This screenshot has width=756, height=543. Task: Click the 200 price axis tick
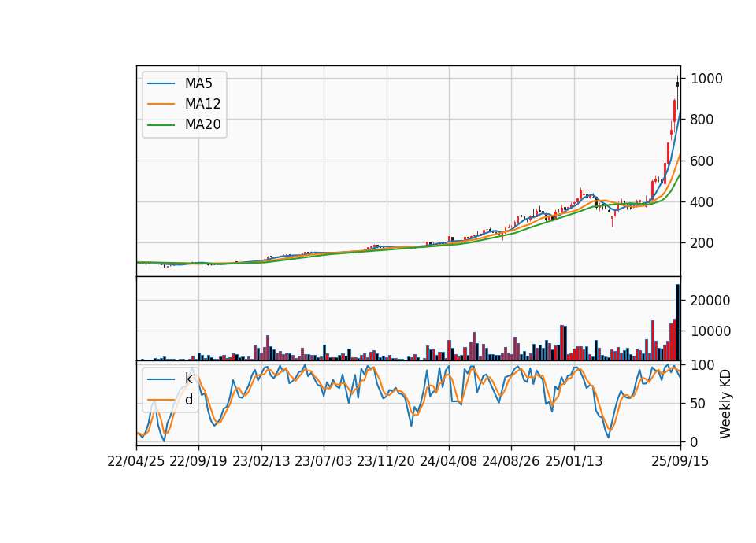click(x=702, y=243)
